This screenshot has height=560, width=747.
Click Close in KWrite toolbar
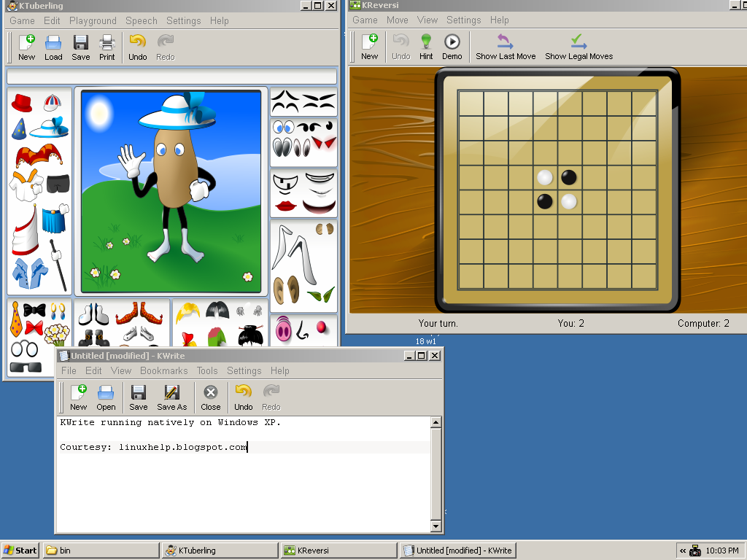pos(211,398)
